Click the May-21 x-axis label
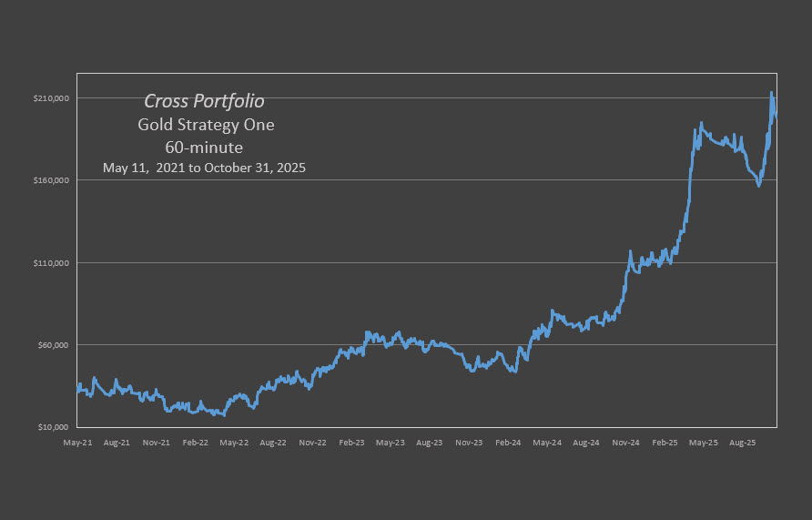The height and width of the screenshot is (520, 812). tap(77, 443)
